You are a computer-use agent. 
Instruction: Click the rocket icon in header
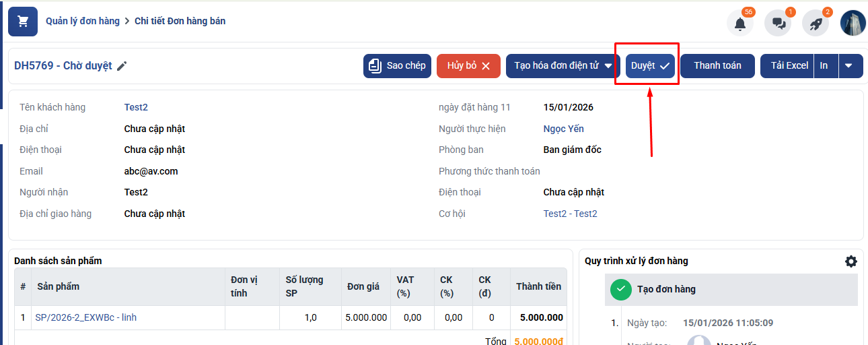point(816,24)
